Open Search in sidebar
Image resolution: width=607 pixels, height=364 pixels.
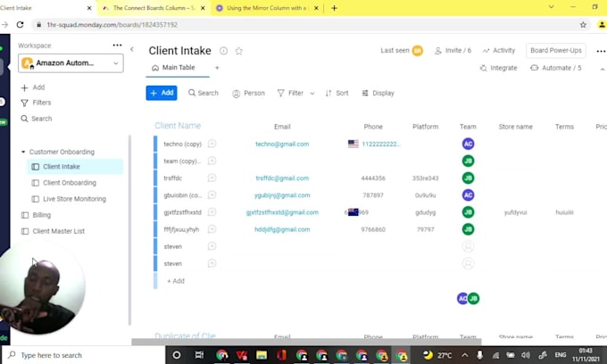click(37, 119)
